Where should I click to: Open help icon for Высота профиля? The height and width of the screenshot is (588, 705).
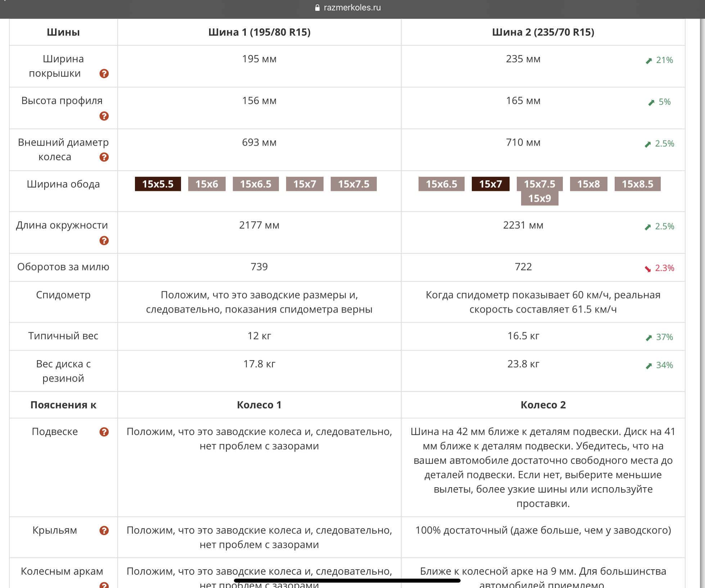[x=104, y=116]
